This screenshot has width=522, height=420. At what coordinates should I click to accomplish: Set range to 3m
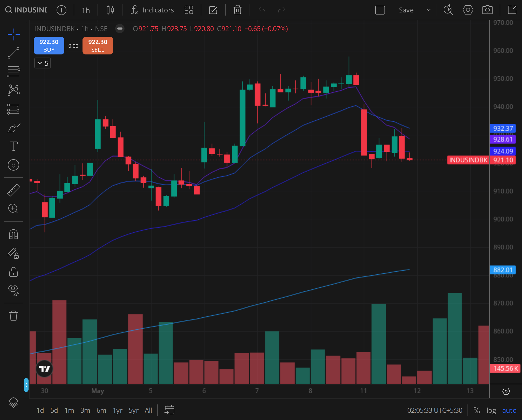85,410
